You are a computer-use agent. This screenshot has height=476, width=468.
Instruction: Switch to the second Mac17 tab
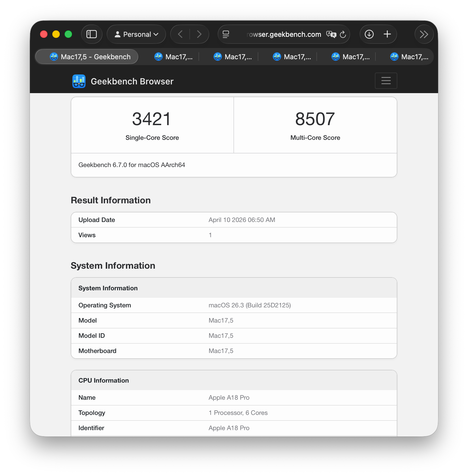click(174, 57)
